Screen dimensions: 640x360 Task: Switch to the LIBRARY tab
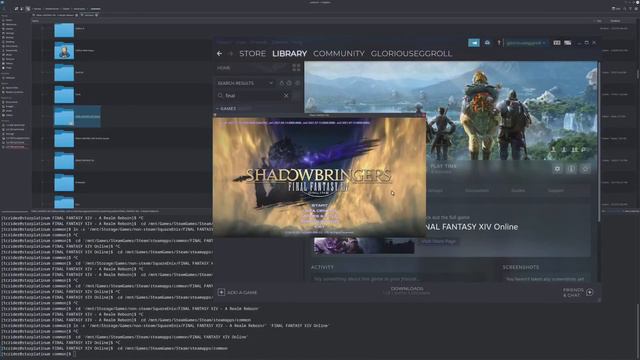click(x=289, y=53)
